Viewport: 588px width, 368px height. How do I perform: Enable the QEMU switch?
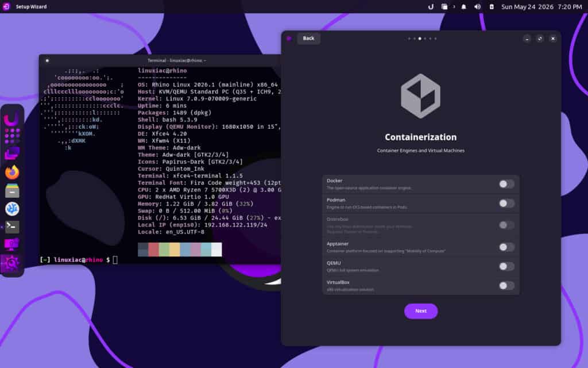506,267
